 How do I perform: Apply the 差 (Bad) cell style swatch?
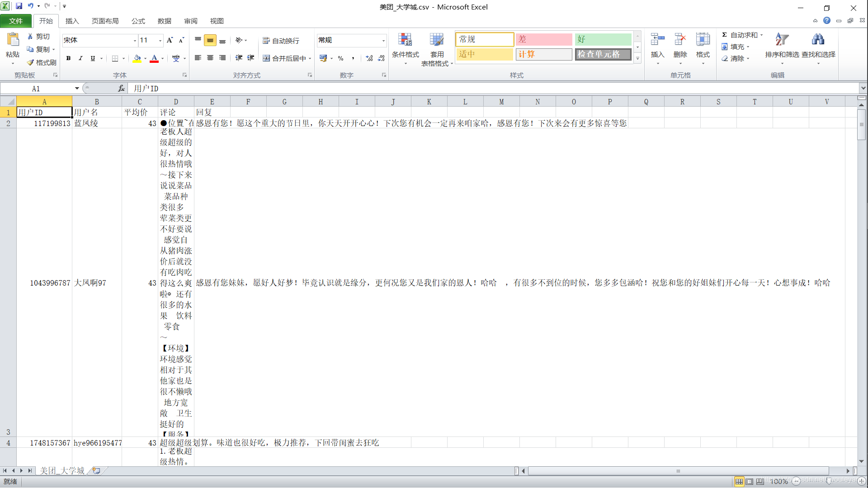[544, 39]
